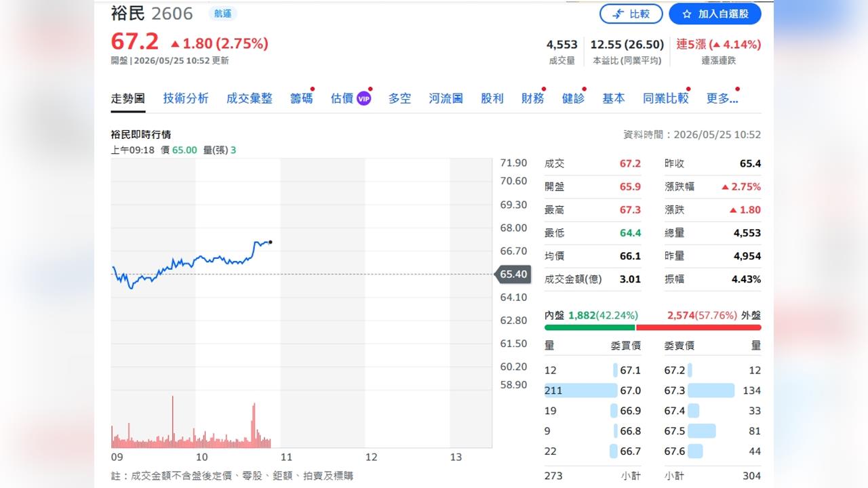Screen dimensions: 868x488
Task: Click the 最高 value 67.3
Action: [630, 210]
